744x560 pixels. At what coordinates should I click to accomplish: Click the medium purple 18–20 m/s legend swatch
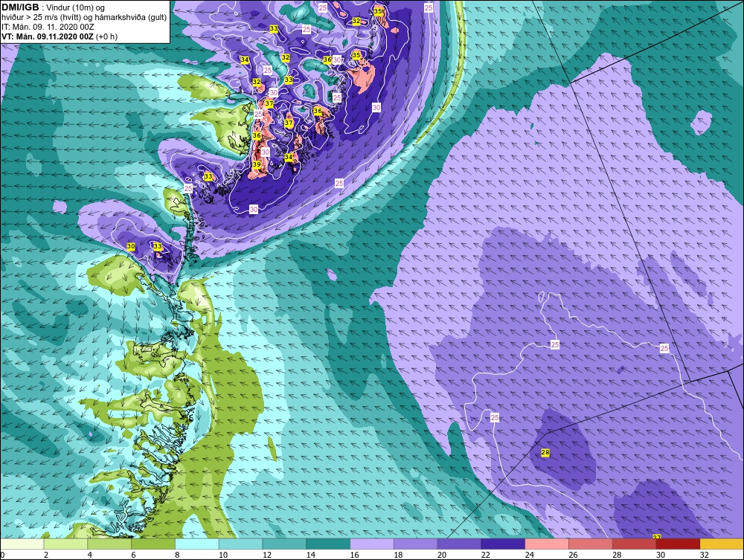(x=416, y=544)
